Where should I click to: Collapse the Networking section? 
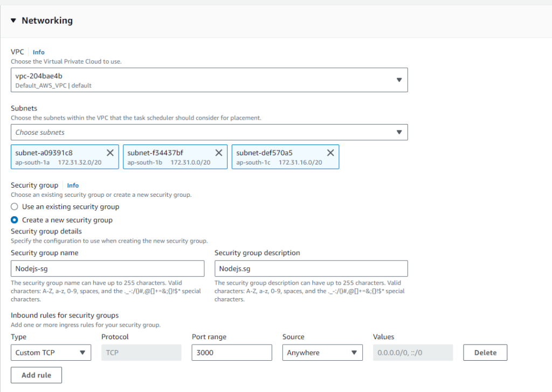coord(13,20)
